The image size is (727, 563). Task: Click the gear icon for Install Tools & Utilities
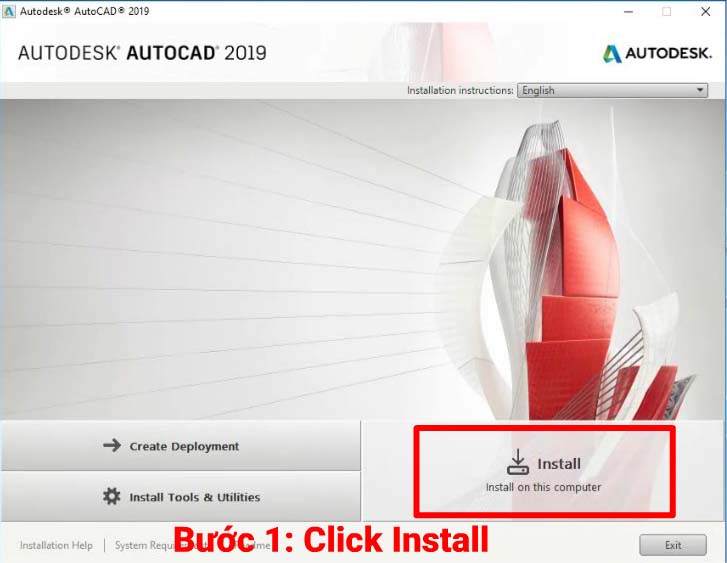tap(111, 496)
